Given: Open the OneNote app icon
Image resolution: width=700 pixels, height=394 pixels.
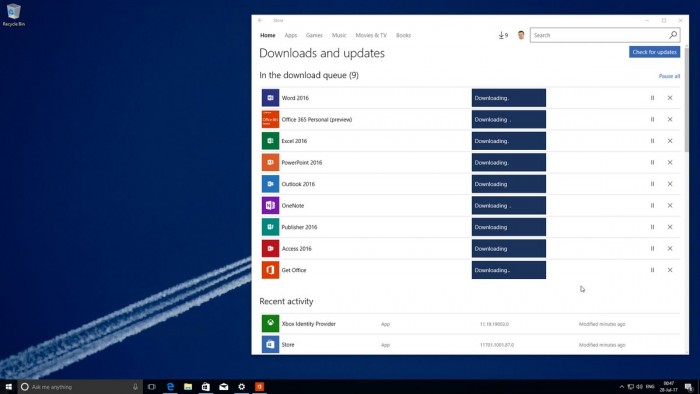Looking at the screenshot, I should coord(270,205).
